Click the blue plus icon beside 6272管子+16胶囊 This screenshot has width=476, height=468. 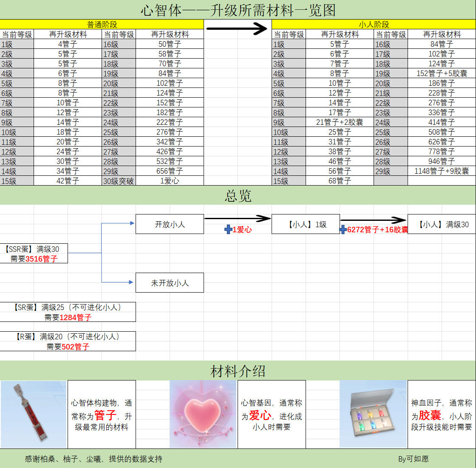pyautogui.click(x=343, y=230)
